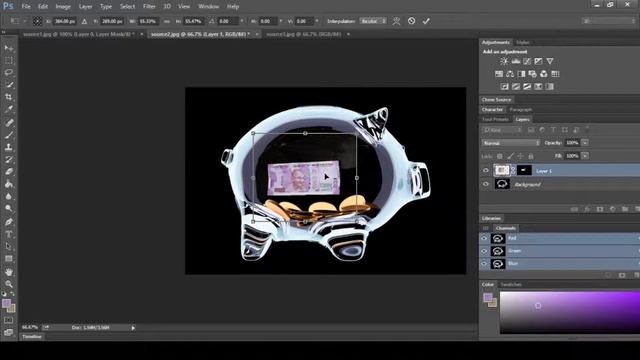Image resolution: width=640 pixels, height=360 pixels.
Task: Select the Hand tool
Action: tap(9, 272)
